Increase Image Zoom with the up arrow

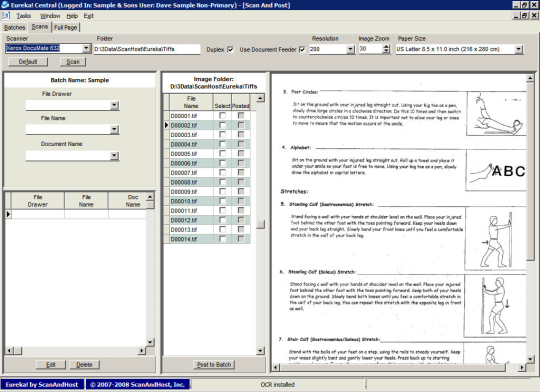(x=386, y=47)
